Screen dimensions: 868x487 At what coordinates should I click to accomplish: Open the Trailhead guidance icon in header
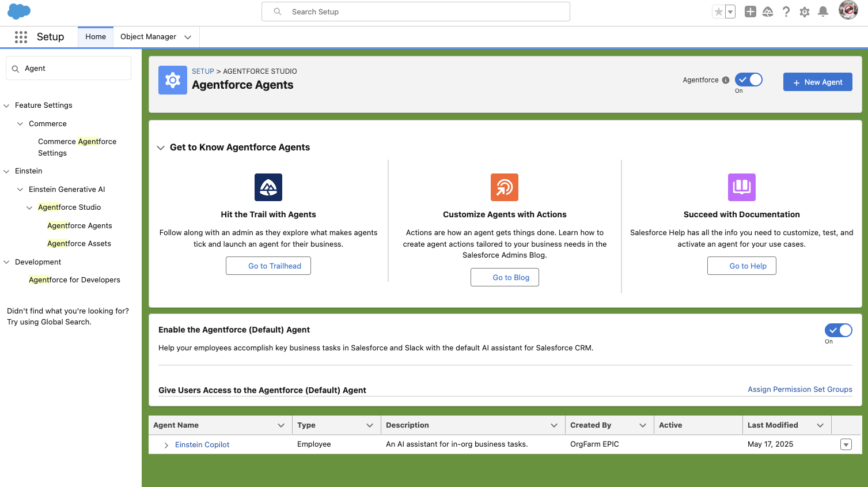tap(768, 12)
